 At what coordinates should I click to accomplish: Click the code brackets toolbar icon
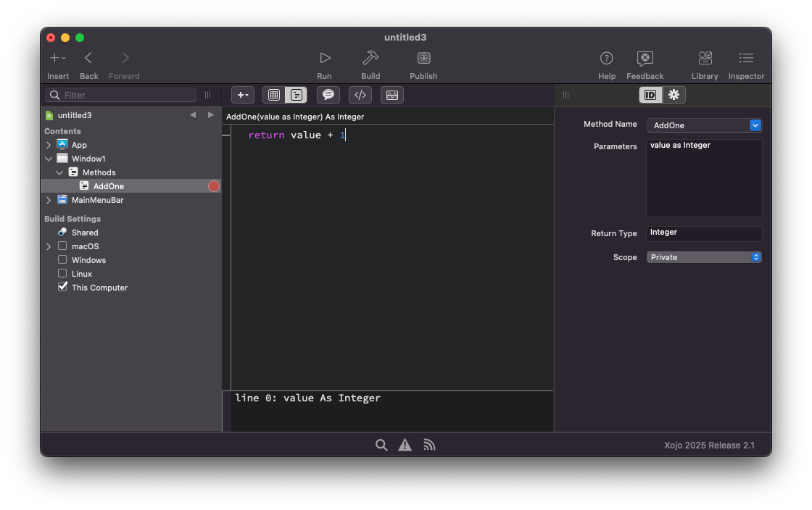pos(360,95)
